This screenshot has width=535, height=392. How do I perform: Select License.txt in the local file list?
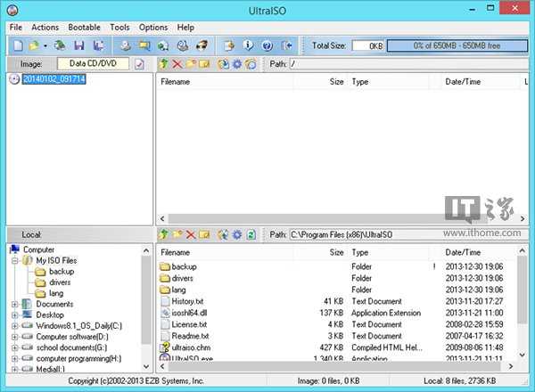(189, 324)
